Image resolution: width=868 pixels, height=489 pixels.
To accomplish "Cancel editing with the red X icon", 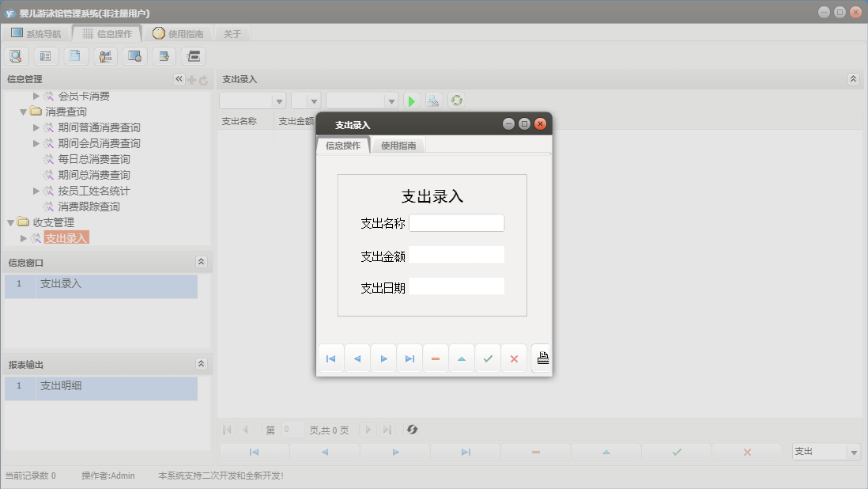I will pyautogui.click(x=514, y=358).
